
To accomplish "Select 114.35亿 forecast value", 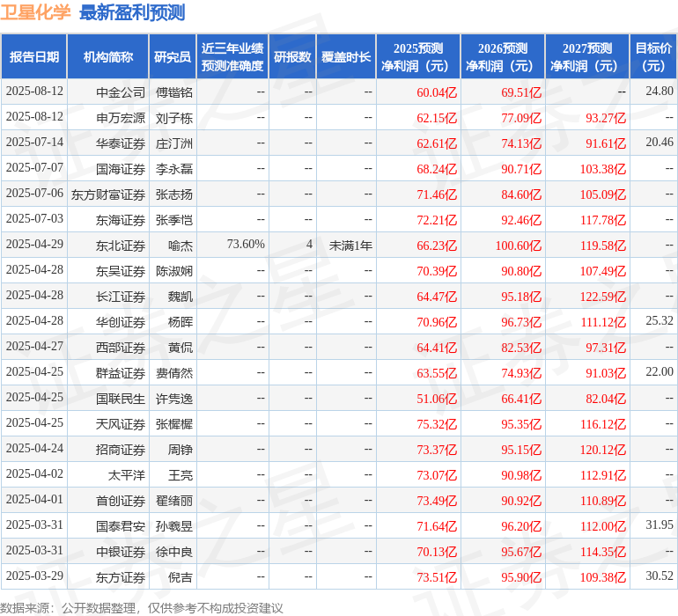I will click(x=603, y=551).
